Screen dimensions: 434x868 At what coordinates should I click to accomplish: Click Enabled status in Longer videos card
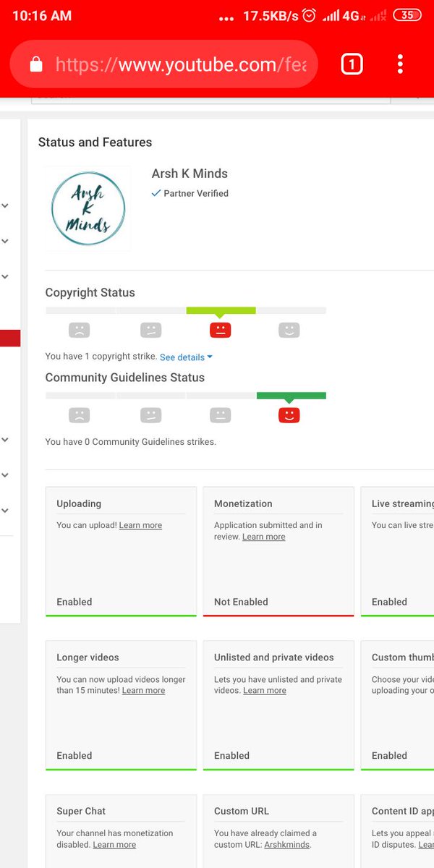pos(75,756)
